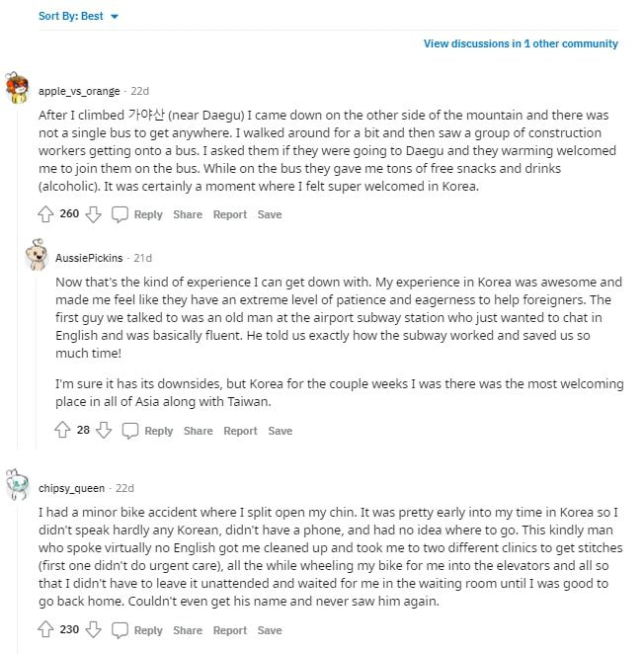Upvote AussiePickins' reply

point(63,431)
